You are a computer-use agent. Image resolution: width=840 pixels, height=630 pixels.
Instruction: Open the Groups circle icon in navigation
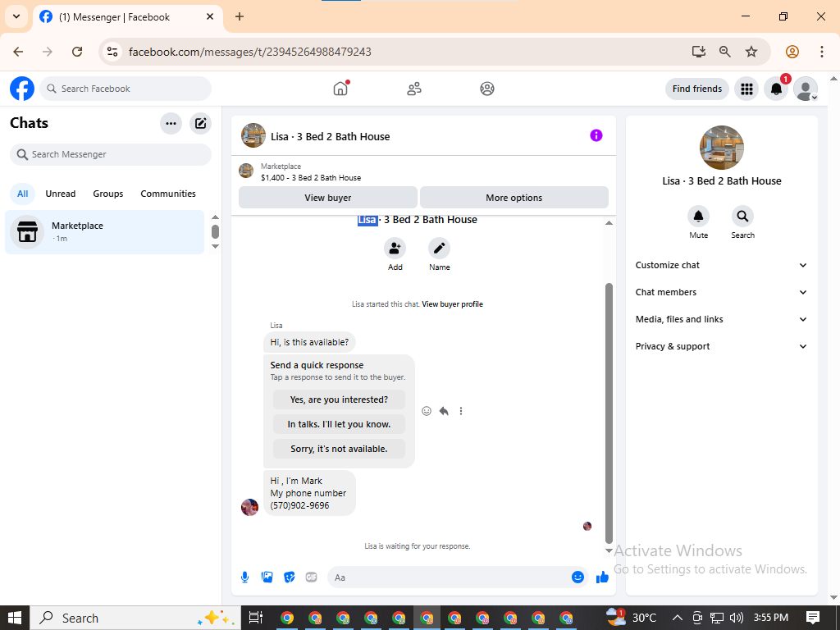[x=487, y=89]
